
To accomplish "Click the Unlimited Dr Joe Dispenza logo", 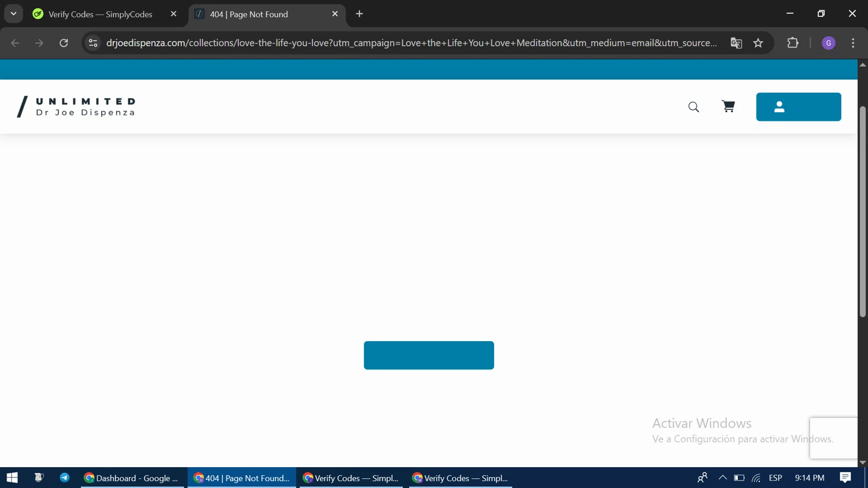I will [77, 107].
